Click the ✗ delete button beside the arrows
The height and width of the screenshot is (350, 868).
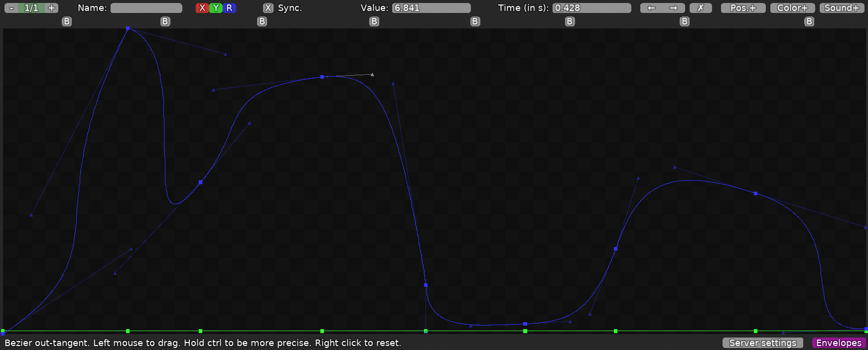point(701,8)
